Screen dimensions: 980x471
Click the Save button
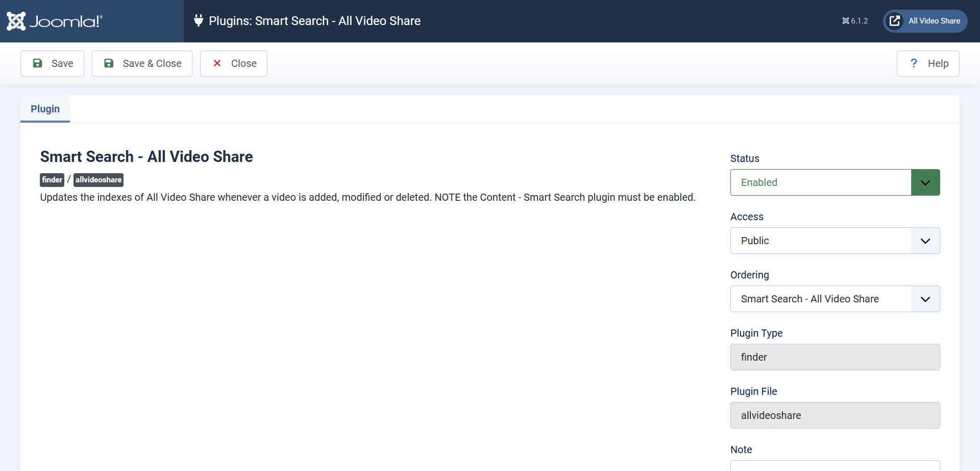(52, 63)
